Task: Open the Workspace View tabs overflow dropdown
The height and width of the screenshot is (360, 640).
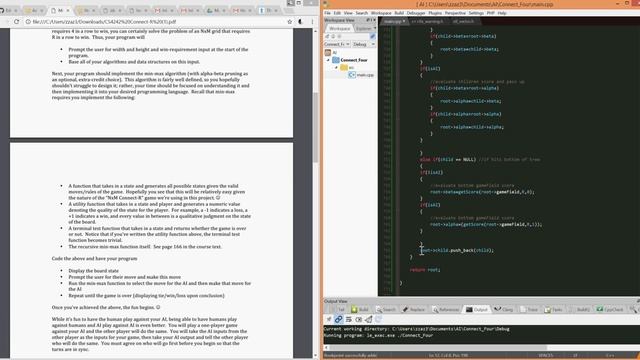Action: [x=375, y=29]
